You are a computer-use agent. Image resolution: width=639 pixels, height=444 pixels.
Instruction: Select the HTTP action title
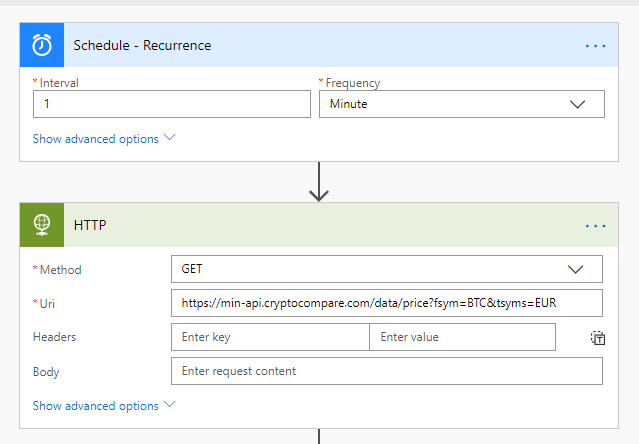point(90,225)
